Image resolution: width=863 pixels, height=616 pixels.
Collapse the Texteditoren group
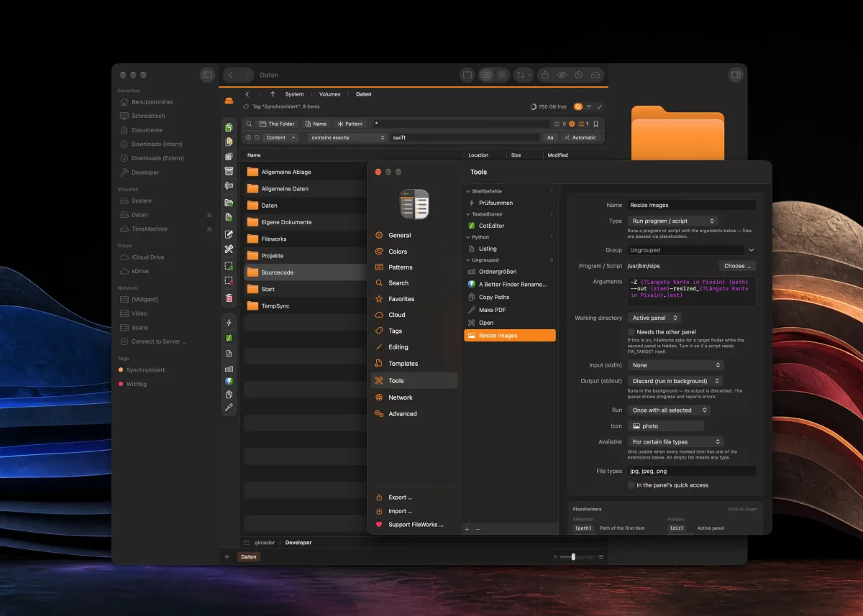click(468, 214)
